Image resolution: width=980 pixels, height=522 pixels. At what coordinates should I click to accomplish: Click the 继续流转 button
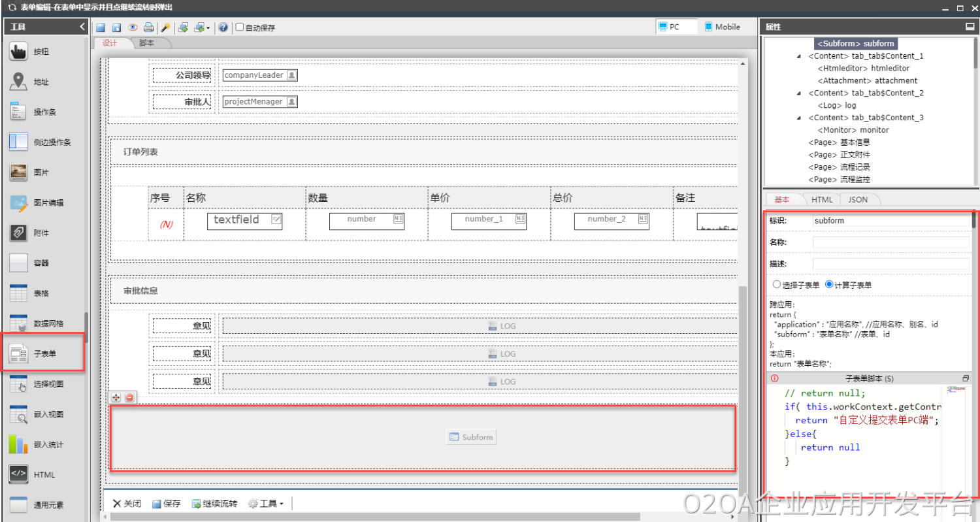pyautogui.click(x=214, y=504)
